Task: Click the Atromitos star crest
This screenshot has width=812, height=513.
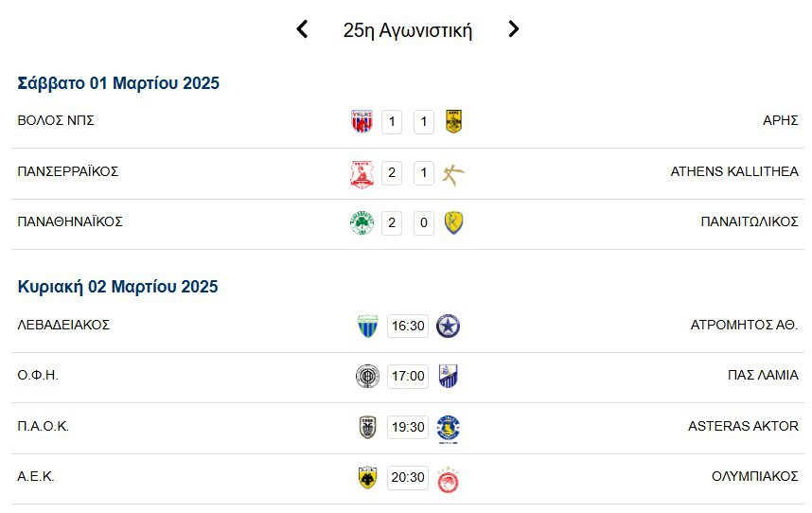Action: pyautogui.click(x=448, y=326)
